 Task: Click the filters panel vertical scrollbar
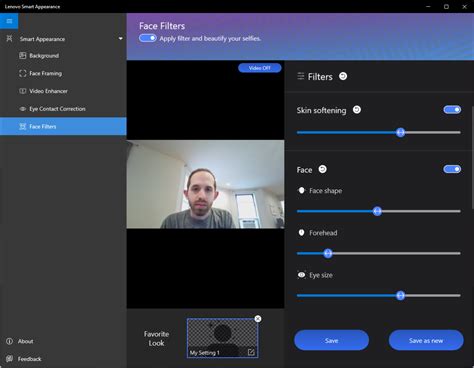[472, 157]
